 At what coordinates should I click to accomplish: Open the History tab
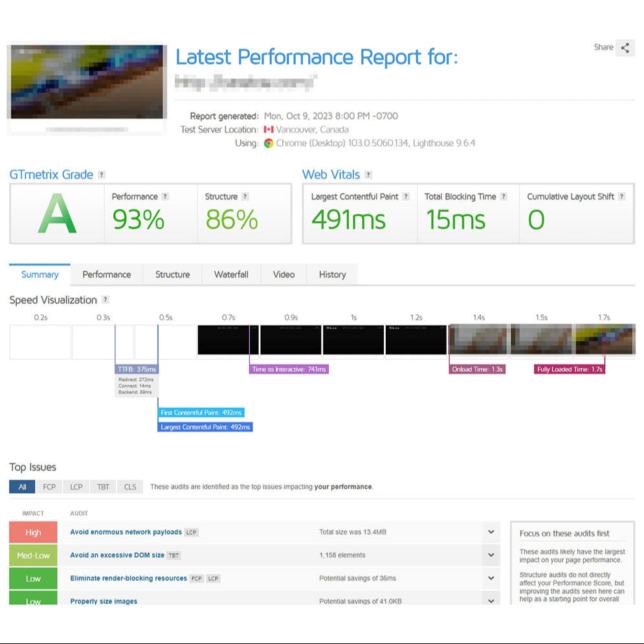pos(332,274)
